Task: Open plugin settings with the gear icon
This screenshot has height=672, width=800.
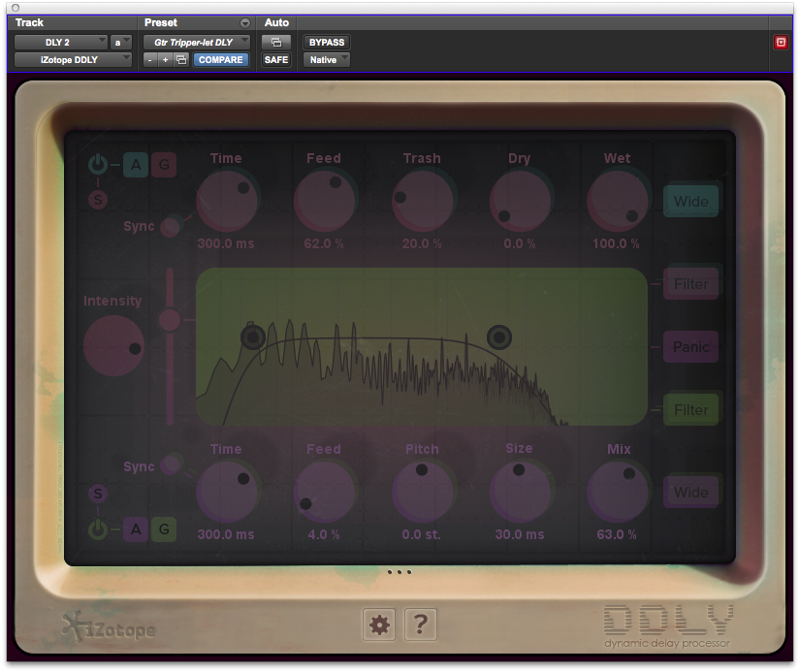Action: (x=379, y=624)
